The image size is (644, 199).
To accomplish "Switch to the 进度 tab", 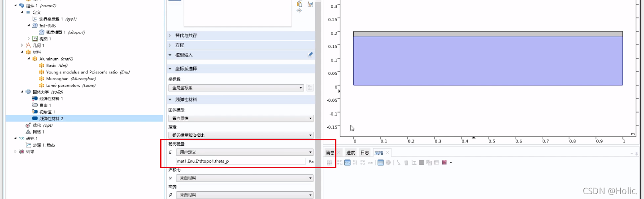I will (350, 153).
